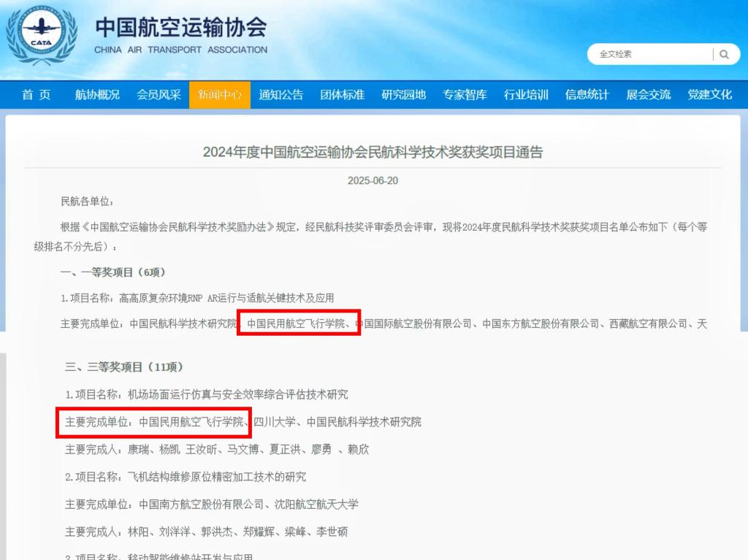Open the 展会交流 navigation item

click(x=649, y=94)
